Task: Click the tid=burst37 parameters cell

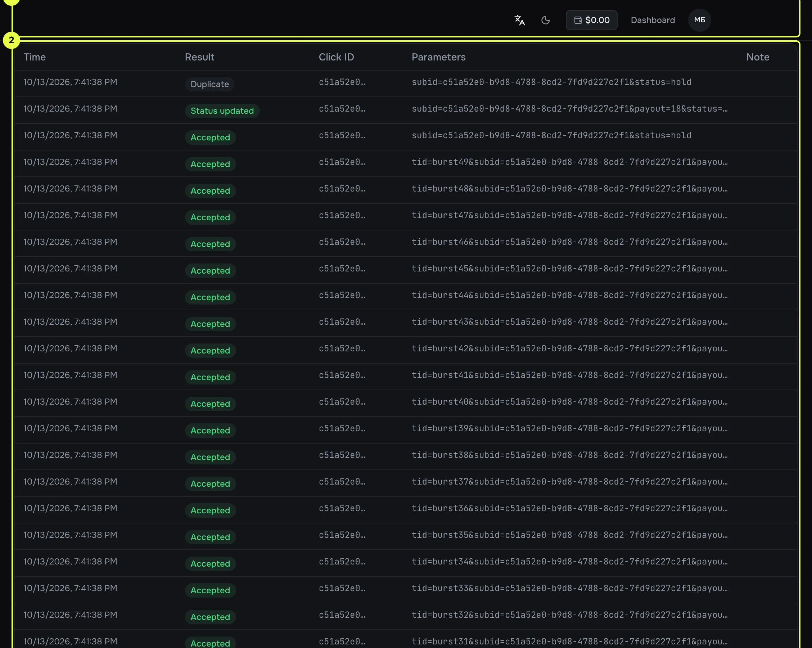Action: pyautogui.click(x=569, y=482)
